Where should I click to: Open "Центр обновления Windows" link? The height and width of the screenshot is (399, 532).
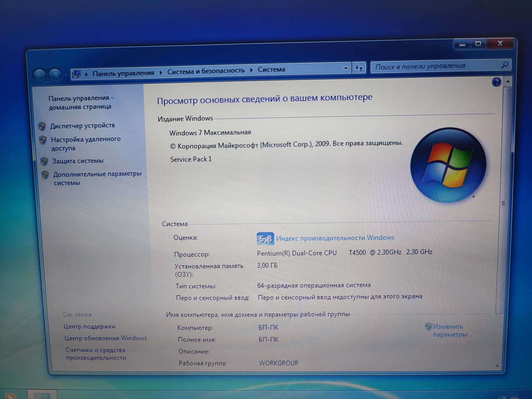[x=106, y=338]
